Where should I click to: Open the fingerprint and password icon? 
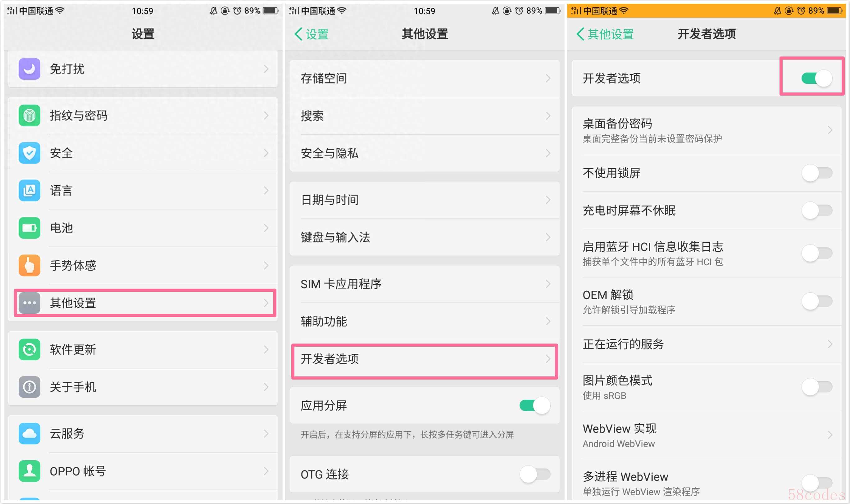point(29,115)
